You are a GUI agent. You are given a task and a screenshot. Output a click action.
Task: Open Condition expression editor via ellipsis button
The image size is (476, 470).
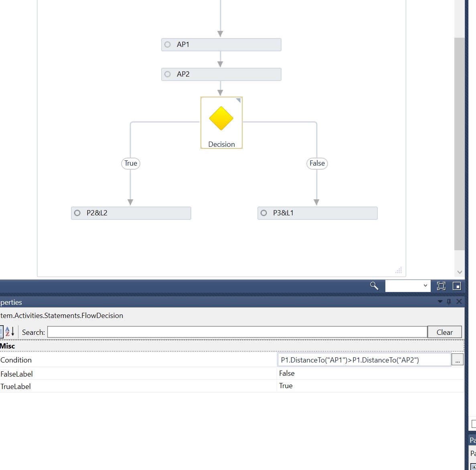pos(457,360)
